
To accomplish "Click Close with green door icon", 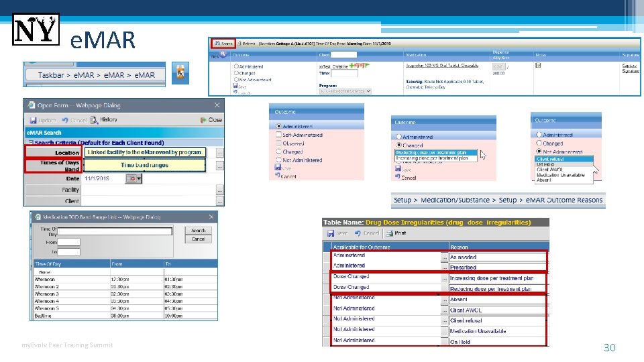I will coord(211,120).
